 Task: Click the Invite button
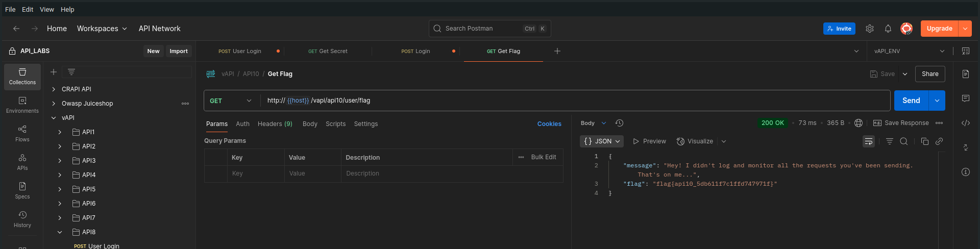(x=839, y=29)
